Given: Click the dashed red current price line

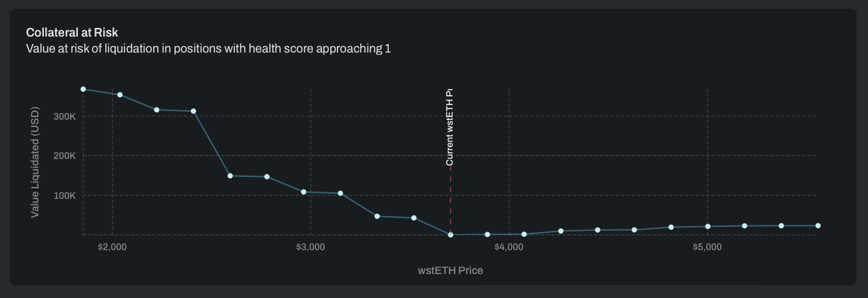Looking at the screenshot, I should point(451,200).
